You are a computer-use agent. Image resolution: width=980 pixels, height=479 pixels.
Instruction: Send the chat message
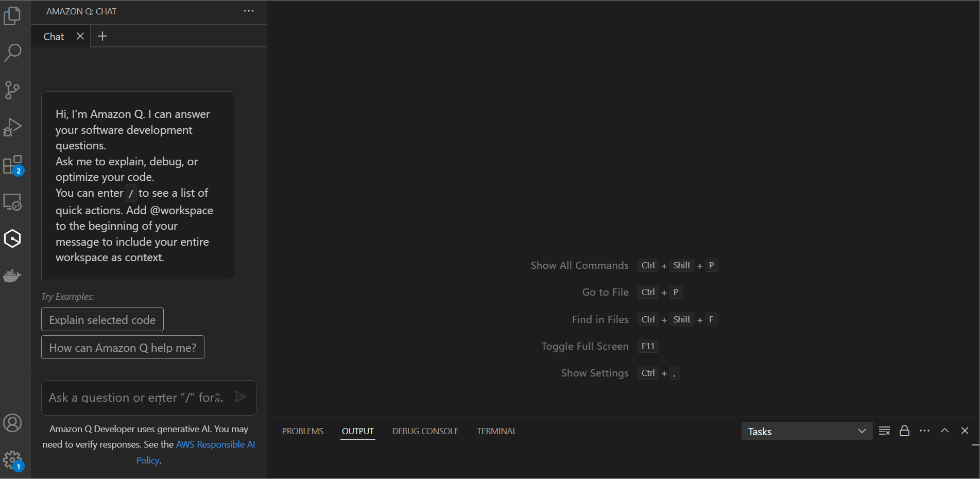[x=240, y=397]
